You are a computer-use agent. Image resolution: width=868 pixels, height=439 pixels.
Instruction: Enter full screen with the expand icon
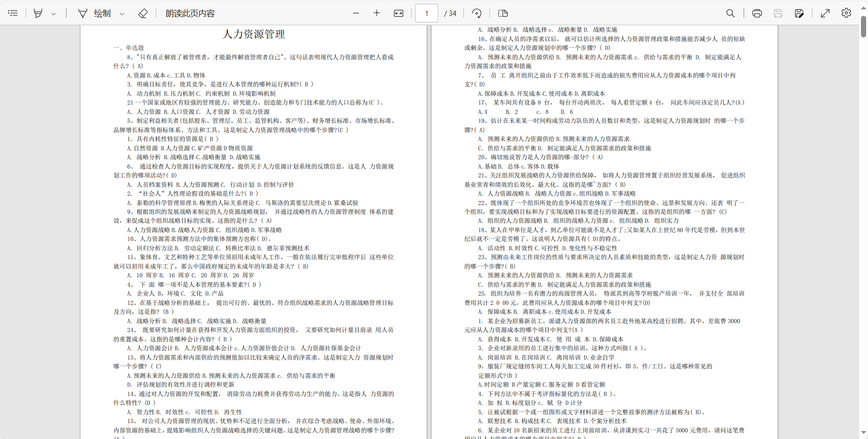tap(825, 13)
